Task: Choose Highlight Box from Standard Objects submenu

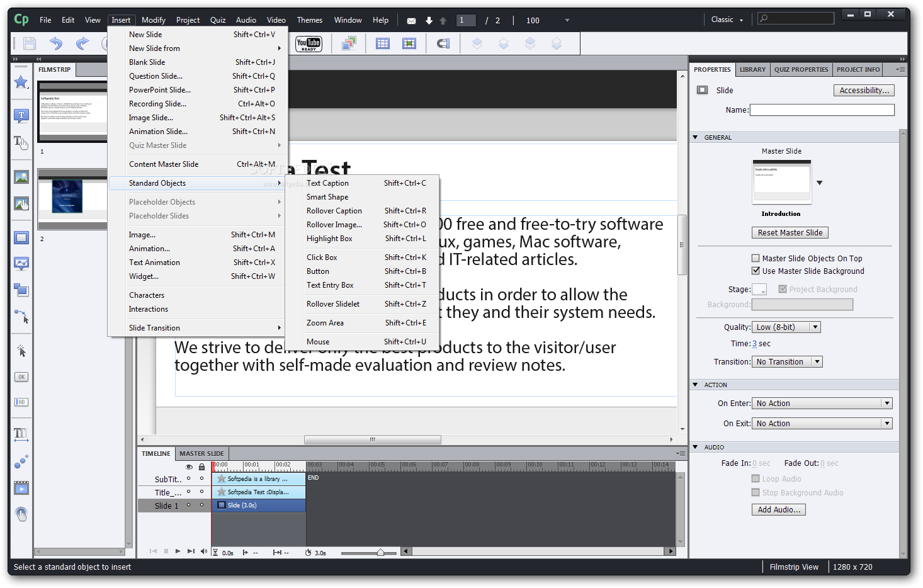Action: pos(329,239)
